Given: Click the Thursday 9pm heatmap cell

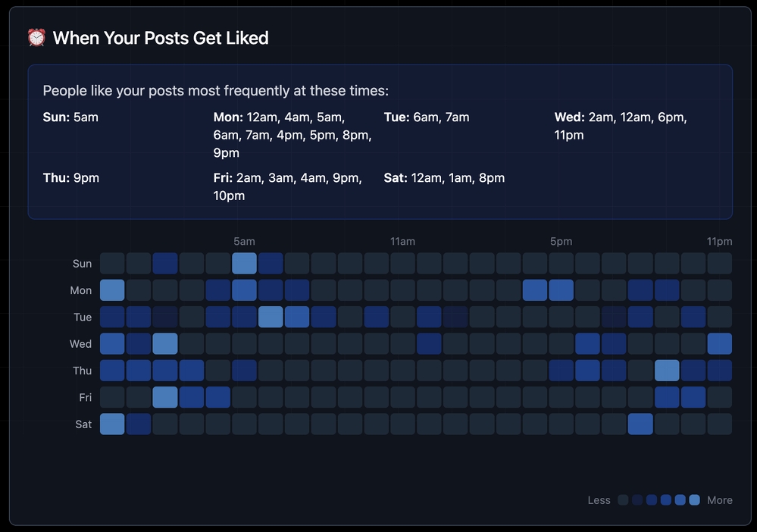Looking at the screenshot, I should [667, 371].
